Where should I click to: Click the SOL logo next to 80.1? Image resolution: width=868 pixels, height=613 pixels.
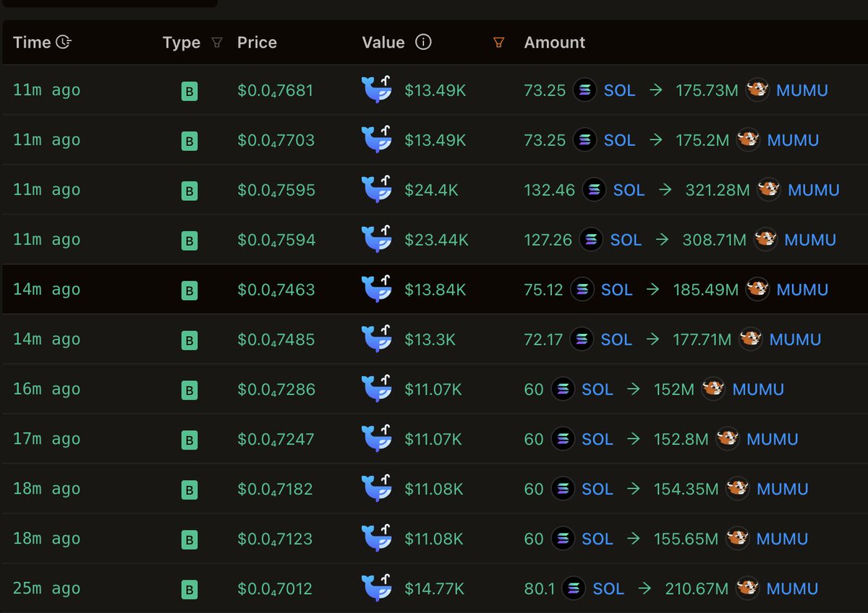[574, 588]
